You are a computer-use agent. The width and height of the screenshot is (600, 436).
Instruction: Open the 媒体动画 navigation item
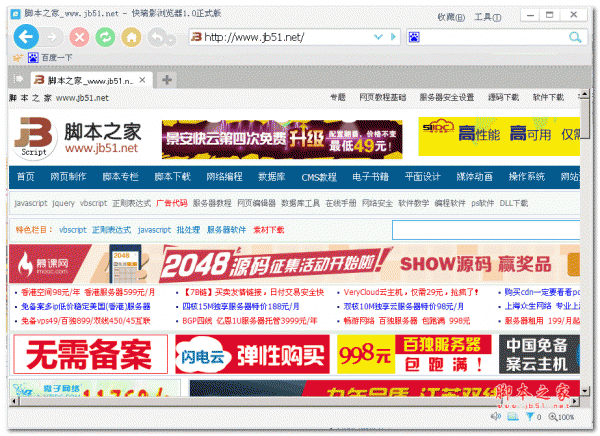(x=474, y=176)
